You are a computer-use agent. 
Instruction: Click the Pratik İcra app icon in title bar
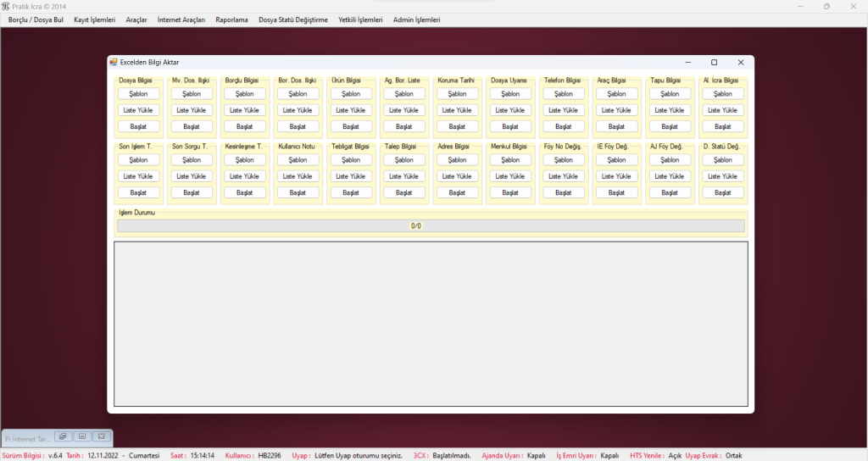click(x=6, y=6)
